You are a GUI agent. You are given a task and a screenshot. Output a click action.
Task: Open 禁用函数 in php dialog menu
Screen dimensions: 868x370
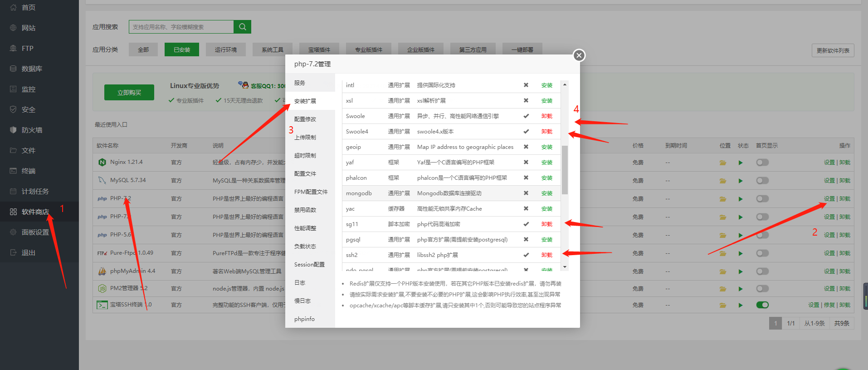coord(310,210)
